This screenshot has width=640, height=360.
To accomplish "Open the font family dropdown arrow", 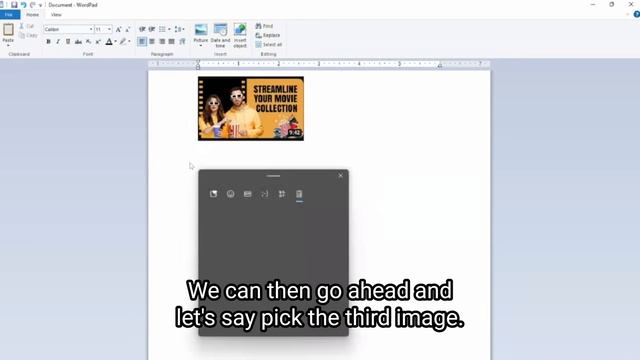I will tap(91, 29).
